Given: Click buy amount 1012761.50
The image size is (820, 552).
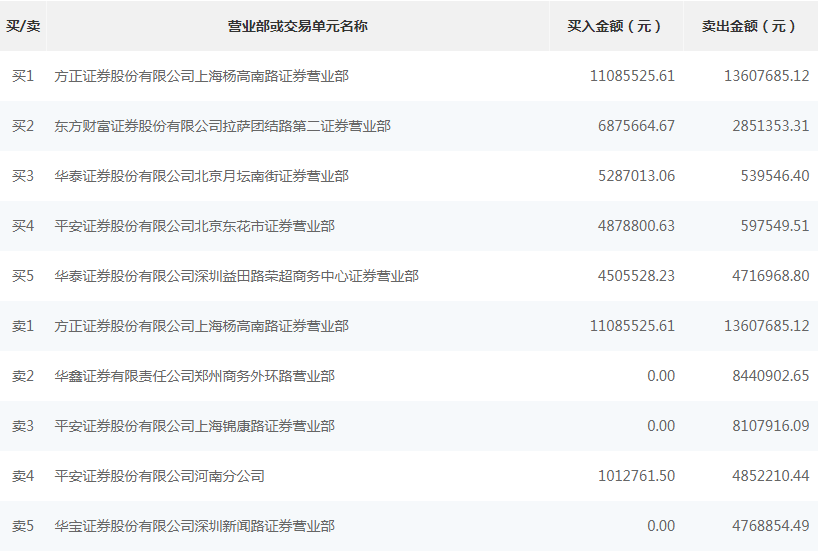Looking at the screenshot, I should pyautogui.click(x=636, y=476).
